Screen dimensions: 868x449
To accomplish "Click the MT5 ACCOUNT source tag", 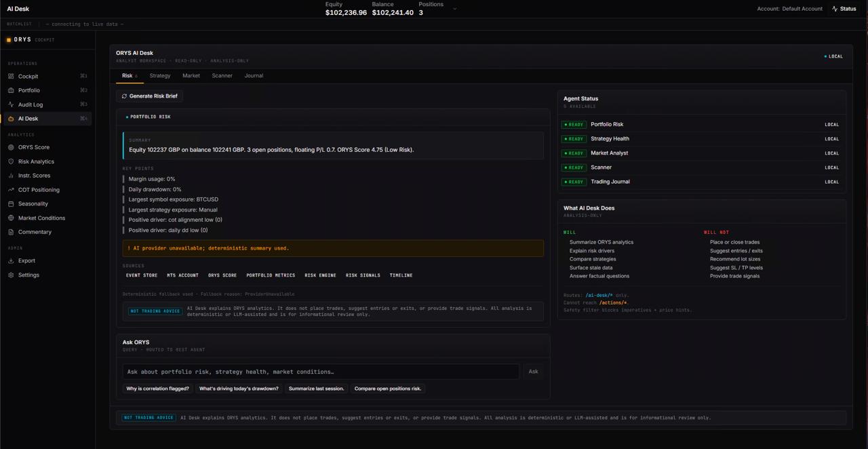I will [183, 275].
